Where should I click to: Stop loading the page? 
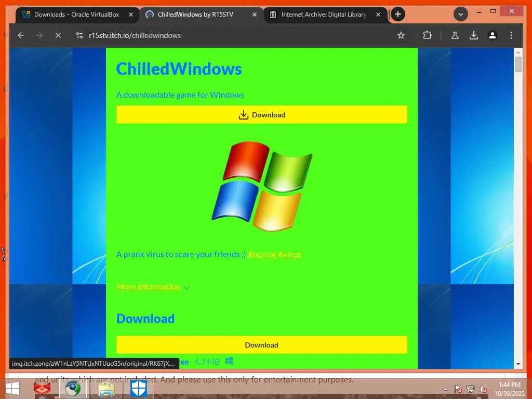(x=58, y=35)
